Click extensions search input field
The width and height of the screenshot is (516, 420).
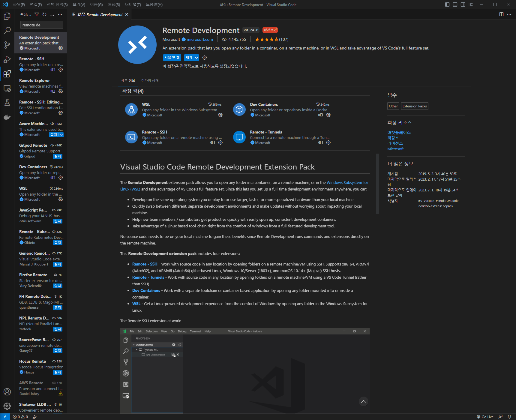click(x=42, y=25)
